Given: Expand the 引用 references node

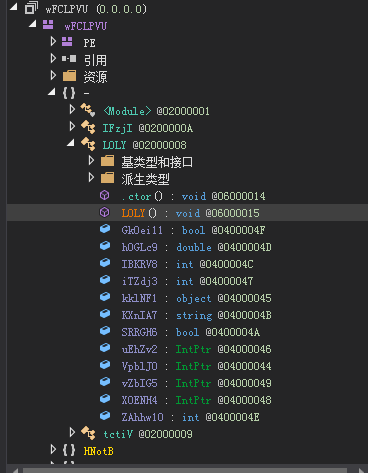Looking at the screenshot, I should [x=53, y=58].
